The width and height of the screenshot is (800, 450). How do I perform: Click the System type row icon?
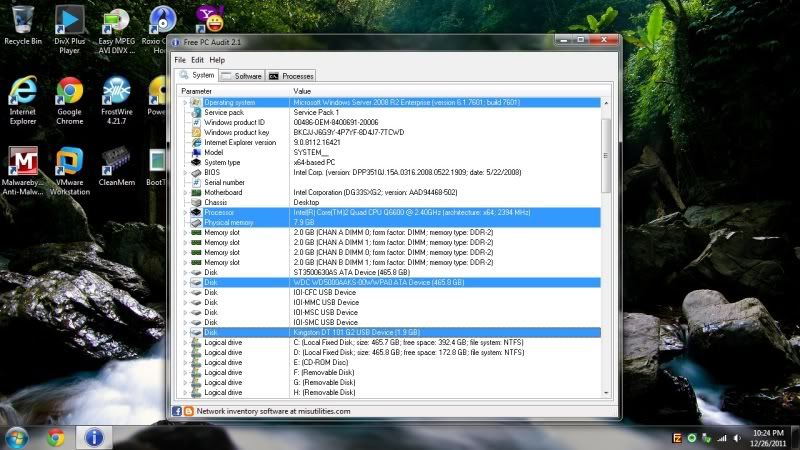[196, 162]
